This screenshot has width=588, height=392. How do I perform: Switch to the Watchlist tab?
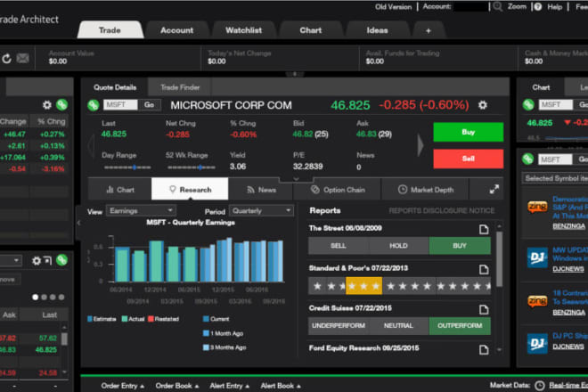click(243, 30)
